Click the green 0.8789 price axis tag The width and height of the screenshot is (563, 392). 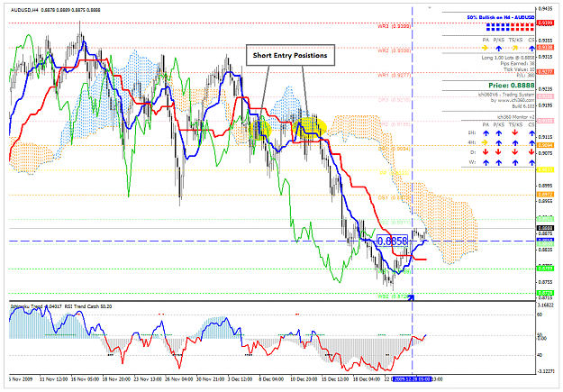[545, 269]
